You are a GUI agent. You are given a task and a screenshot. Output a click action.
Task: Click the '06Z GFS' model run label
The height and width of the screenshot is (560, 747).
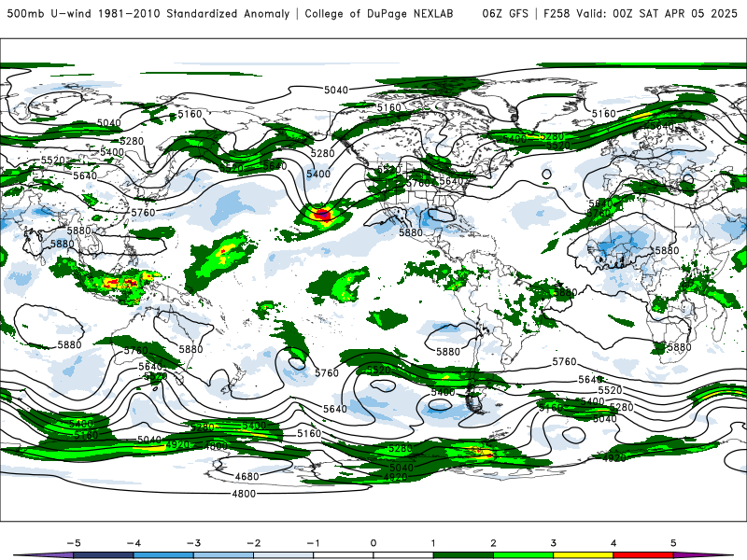pos(505,13)
